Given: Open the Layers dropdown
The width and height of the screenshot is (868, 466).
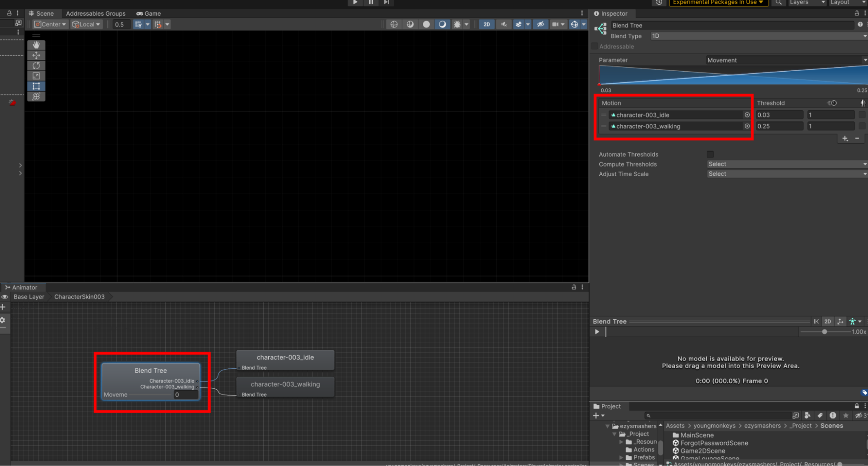Looking at the screenshot, I should pos(807,3).
